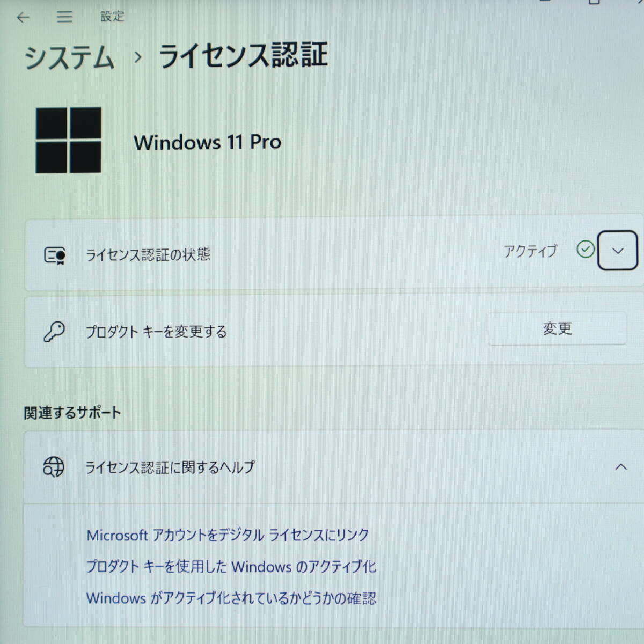Navigate to システム breadcrumb

pyautogui.click(x=69, y=57)
